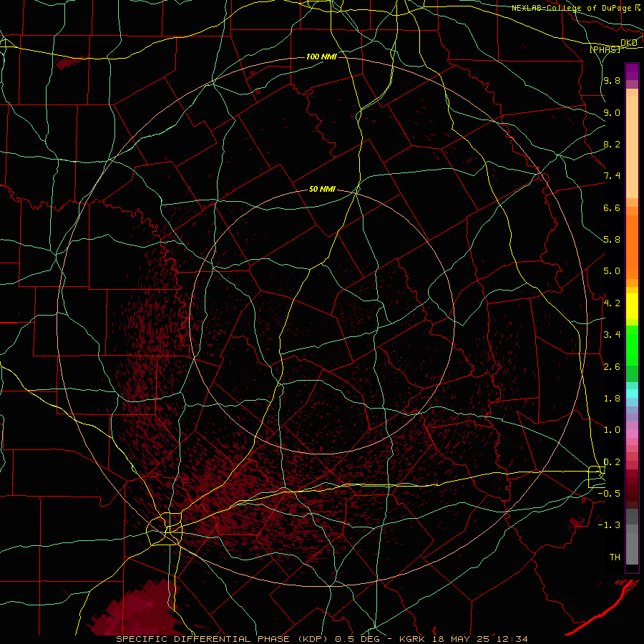This screenshot has height=644, width=644.
Task: Click the DKD product label
Action: pyautogui.click(x=629, y=43)
